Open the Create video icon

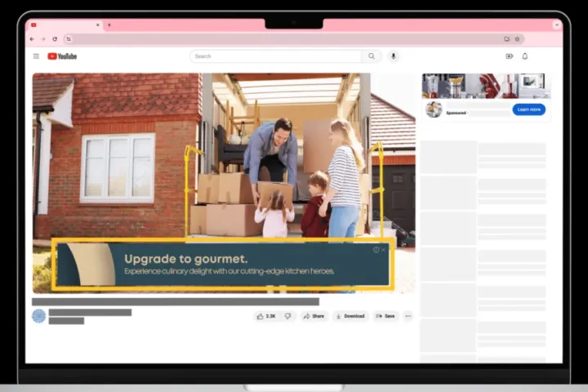tap(509, 56)
